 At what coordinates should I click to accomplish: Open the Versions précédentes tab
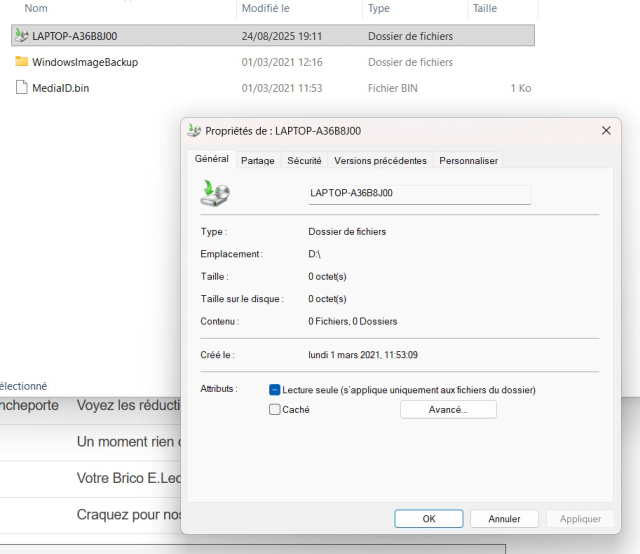pyautogui.click(x=380, y=161)
